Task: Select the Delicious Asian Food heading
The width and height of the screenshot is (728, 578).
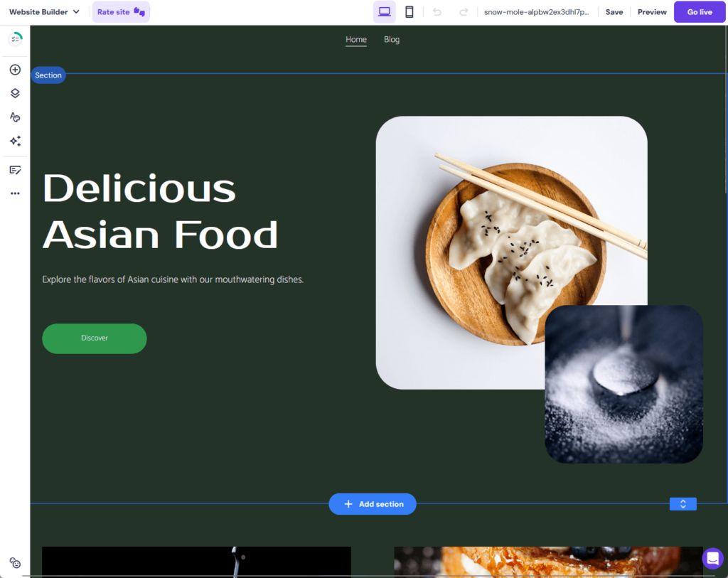Action: [x=160, y=210]
